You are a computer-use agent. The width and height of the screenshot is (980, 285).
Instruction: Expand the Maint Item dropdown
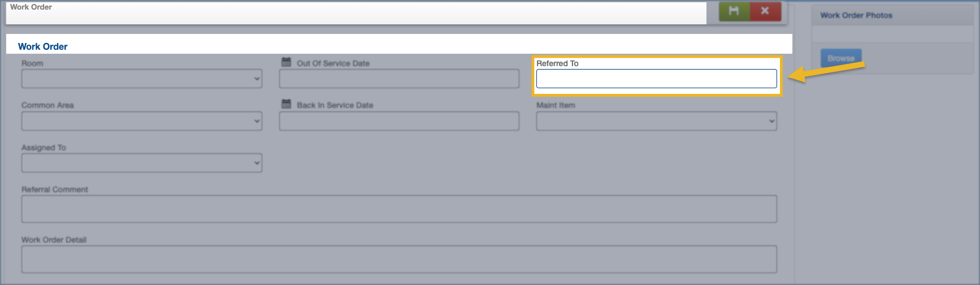656,121
